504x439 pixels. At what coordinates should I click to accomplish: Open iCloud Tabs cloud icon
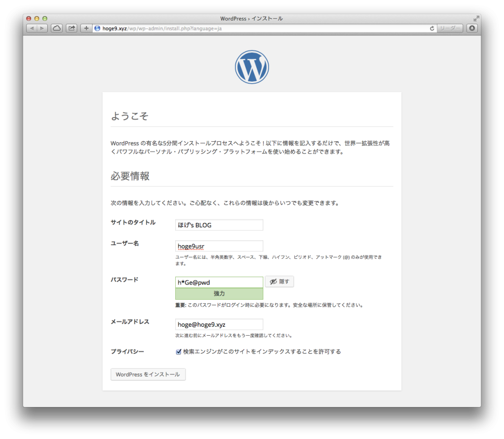[x=57, y=28]
